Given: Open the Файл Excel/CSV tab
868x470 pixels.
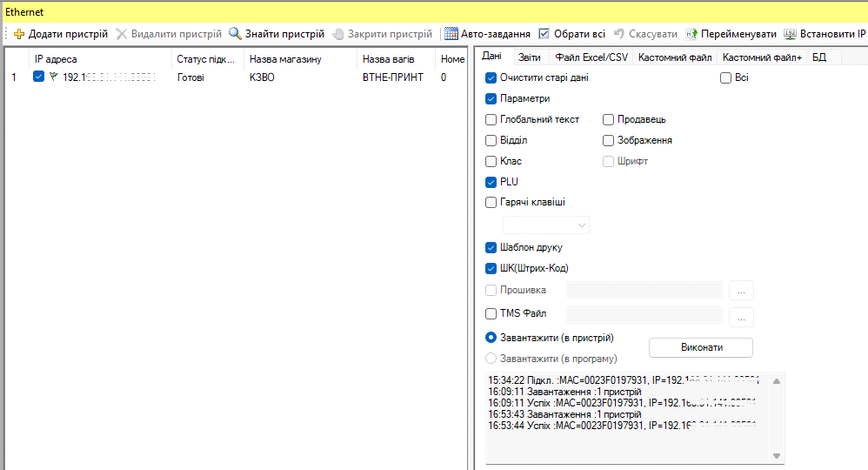Looking at the screenshot, I should (x=591, y=57).
